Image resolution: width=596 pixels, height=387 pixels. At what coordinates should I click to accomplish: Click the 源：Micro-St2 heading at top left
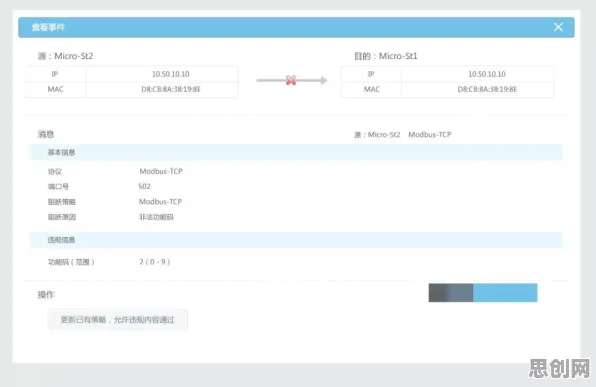pos(65,56)
